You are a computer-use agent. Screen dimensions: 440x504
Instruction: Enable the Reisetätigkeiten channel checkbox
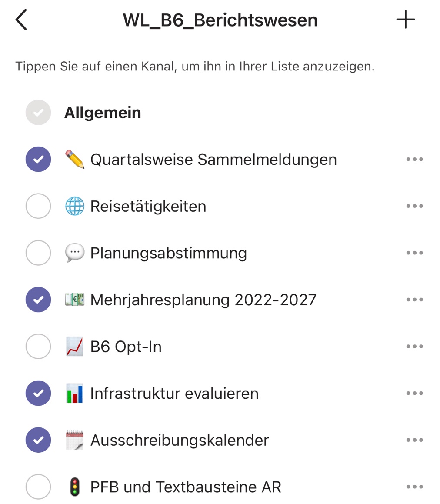coord(38,206)
